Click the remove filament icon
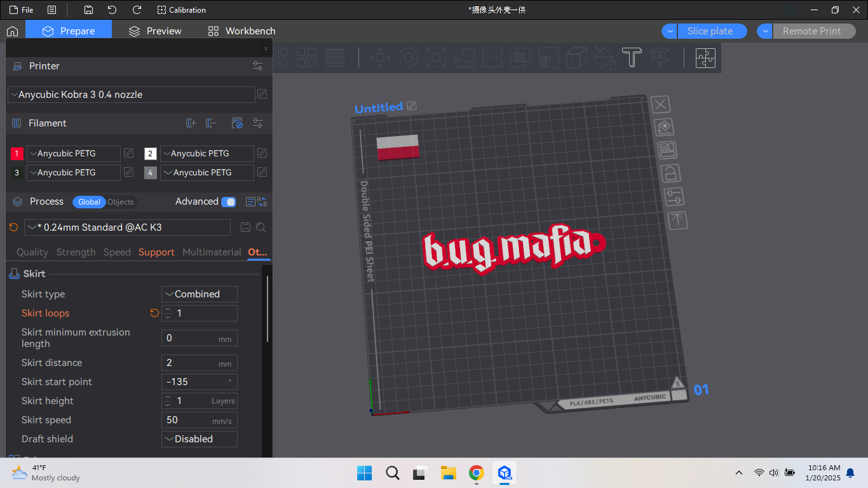The width and height of the screenshot is (868, 488). coord(212,123)
